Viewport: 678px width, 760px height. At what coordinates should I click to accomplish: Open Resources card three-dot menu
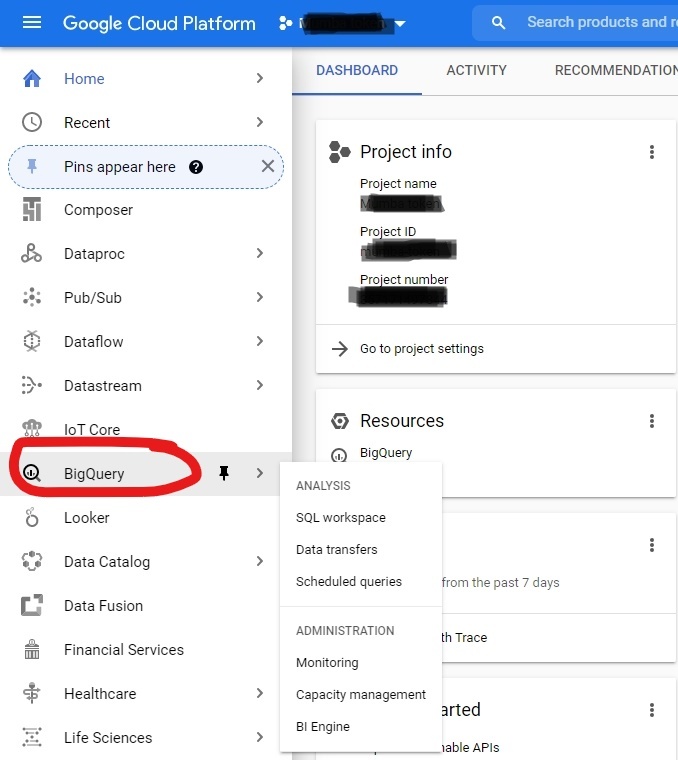coord(652,421)
